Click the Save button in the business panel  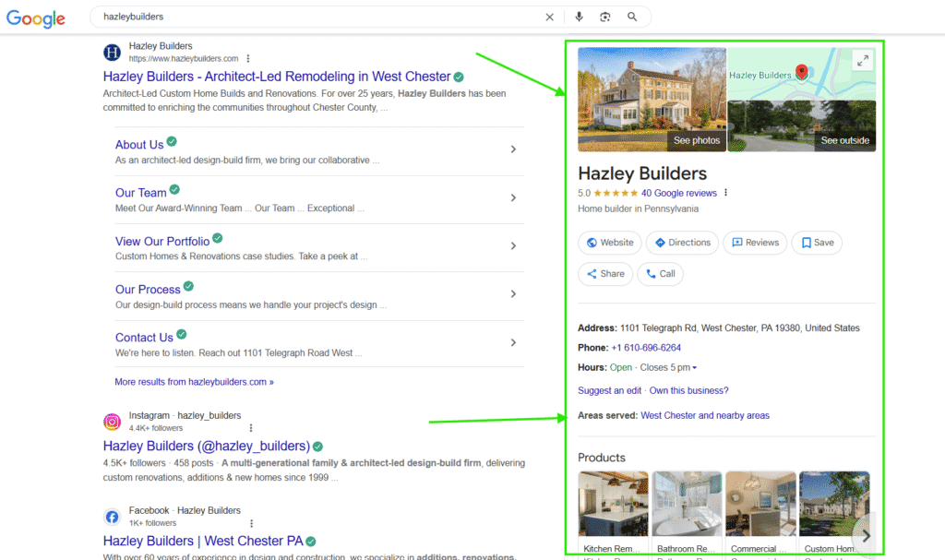coord(816,242)
